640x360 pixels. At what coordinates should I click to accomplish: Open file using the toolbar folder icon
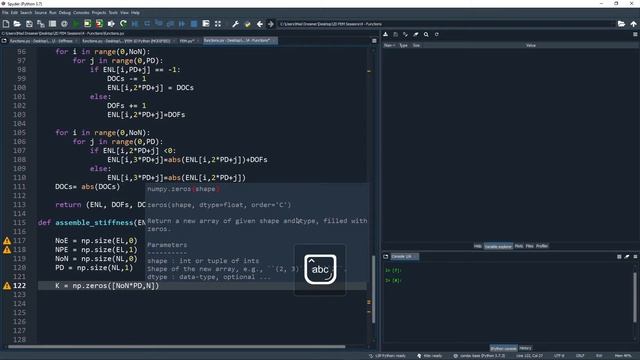17,24
